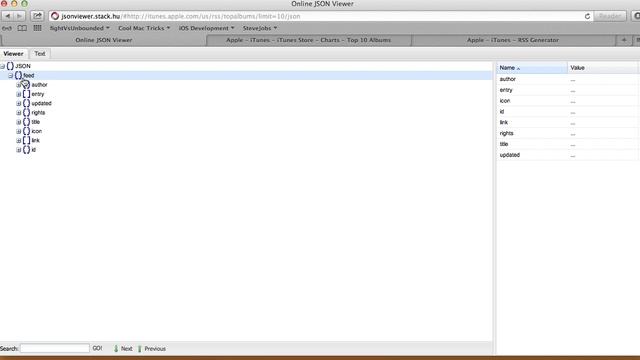Expand the icon node
The width and height of the screenshot is (640, 360).
coord(19,131)
